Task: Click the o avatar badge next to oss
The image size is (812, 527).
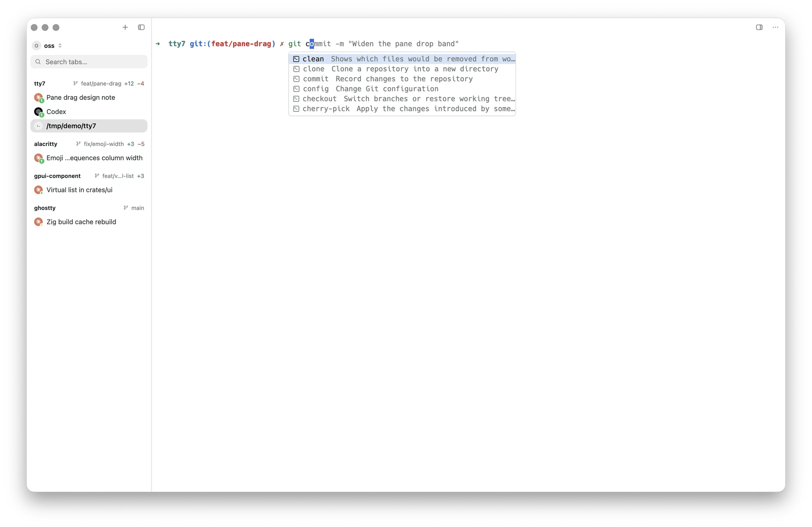Action: tap(37, 46)
